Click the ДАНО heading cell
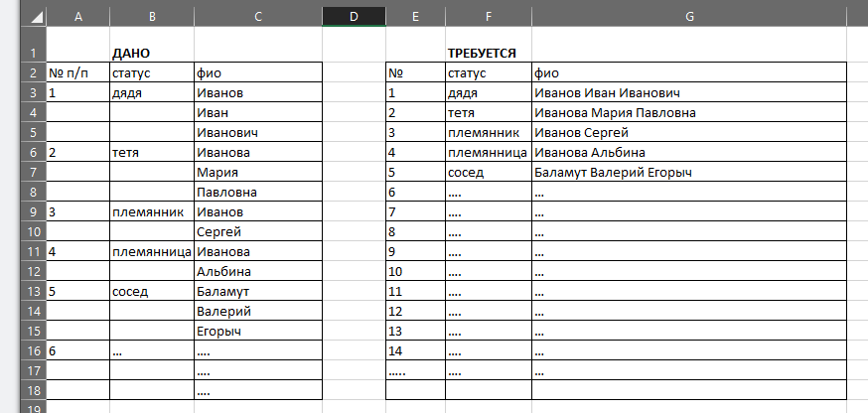The height and width of the screenshot is (413, 868). pyautogui.click(x=152, y=54)
